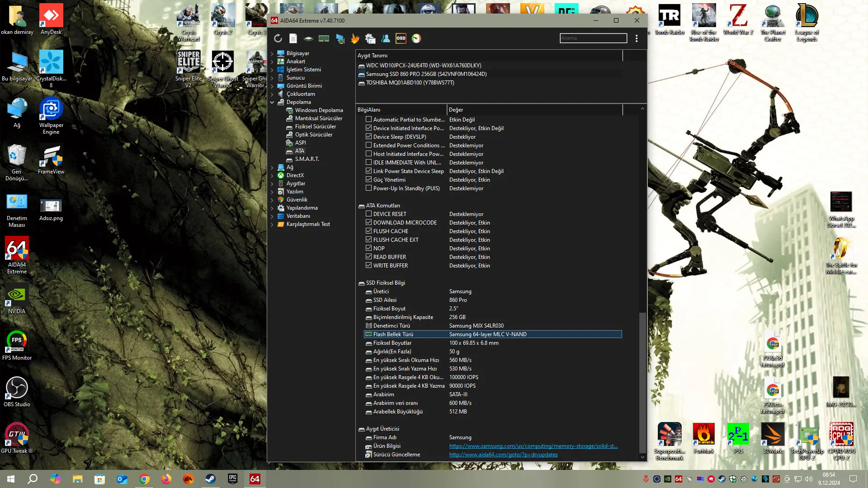Screen dimensions: 868x488
Task: Open CrystalDiskMark 8 desktop icon
Action: pos(51,69)
